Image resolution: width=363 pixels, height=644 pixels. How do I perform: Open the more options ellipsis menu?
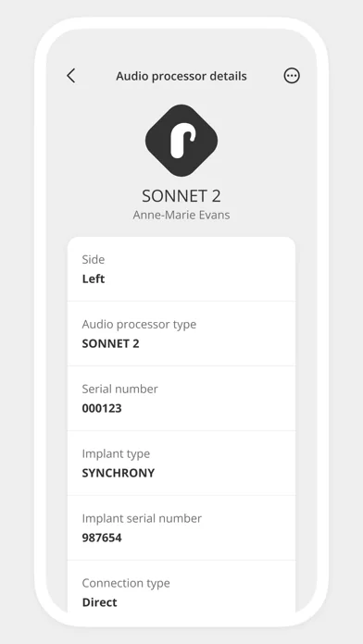(292, 76)
